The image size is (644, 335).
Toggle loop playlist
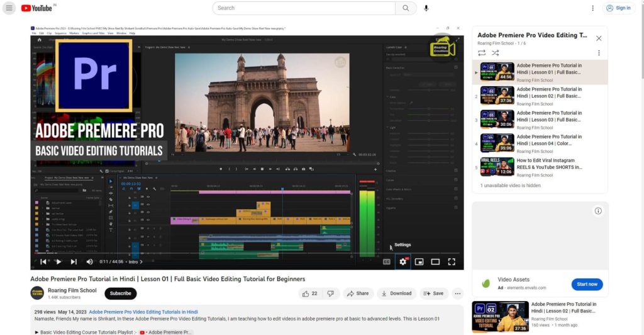pos(482,53)
